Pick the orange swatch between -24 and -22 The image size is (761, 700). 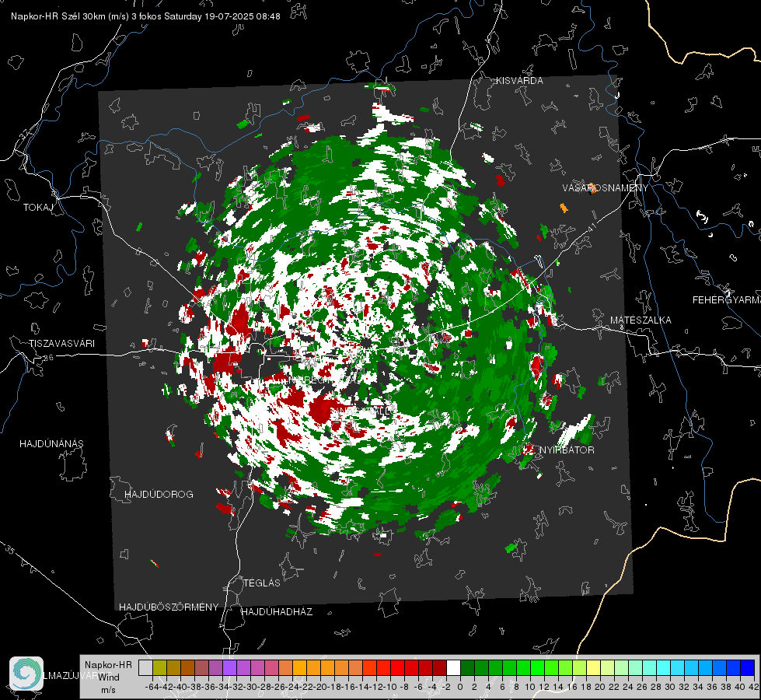(x=299, y=667)
